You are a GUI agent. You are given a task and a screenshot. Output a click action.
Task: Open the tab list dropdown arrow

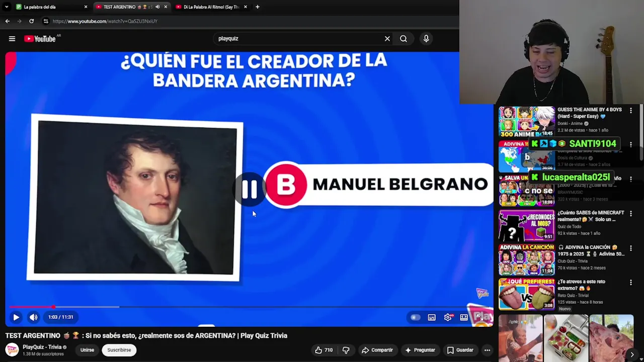pyautogui.click(x=7, y=7)
